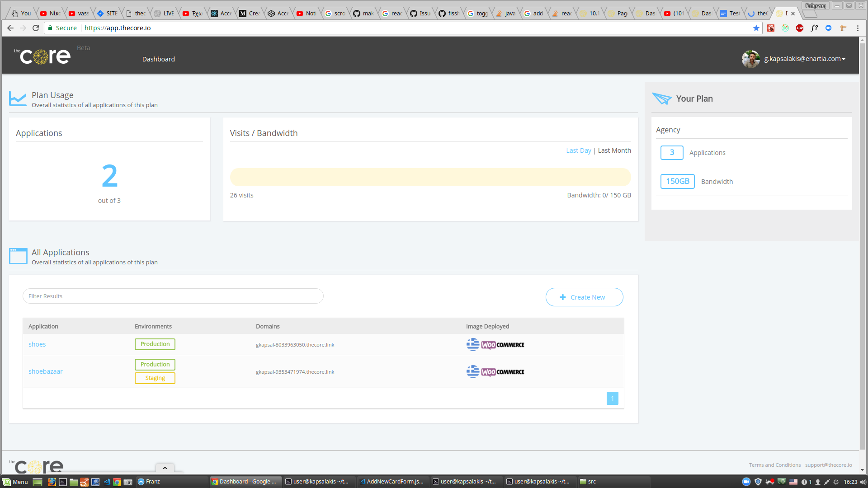This screenshot has height=488, width=868.
Task: Click the user avatar picture
Action: pos(750,59)
